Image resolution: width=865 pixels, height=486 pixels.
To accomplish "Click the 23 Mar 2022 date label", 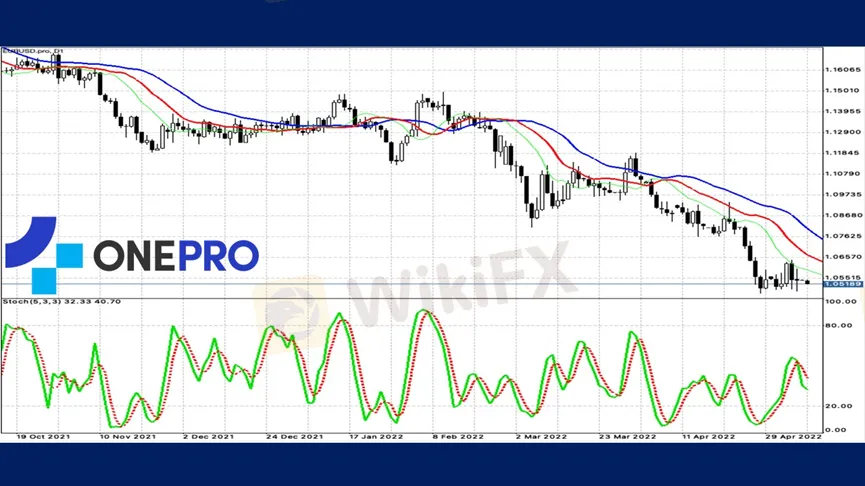I will click(x=628, y=437).
